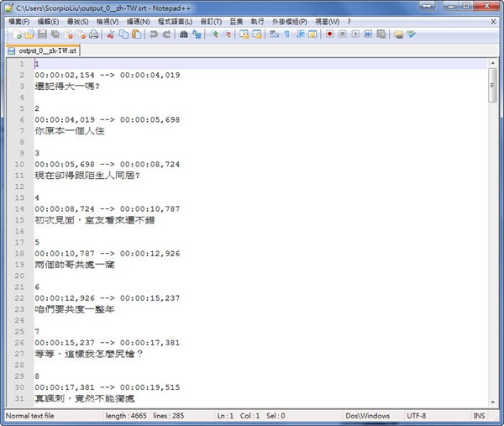Viewport: 504px width, 426px height.
Task: Toggle word wrap toolbar icon
Action: click(x=274, y=34)
